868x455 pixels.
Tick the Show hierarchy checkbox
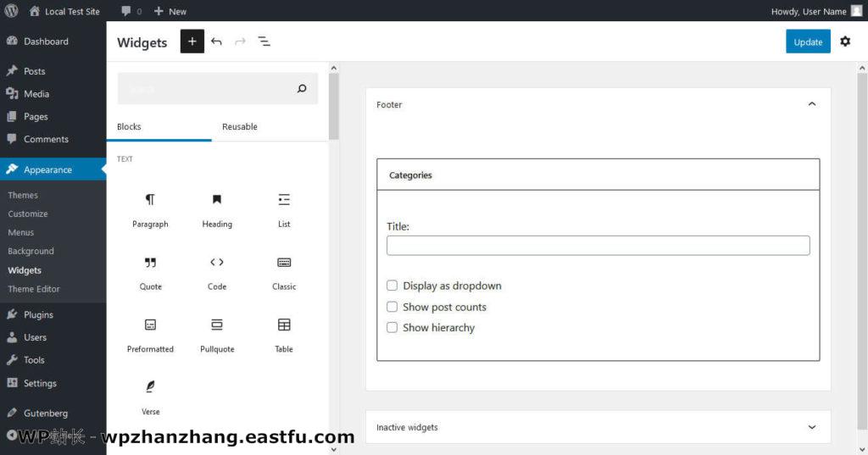pyautogui.click(x=392, y=327)
